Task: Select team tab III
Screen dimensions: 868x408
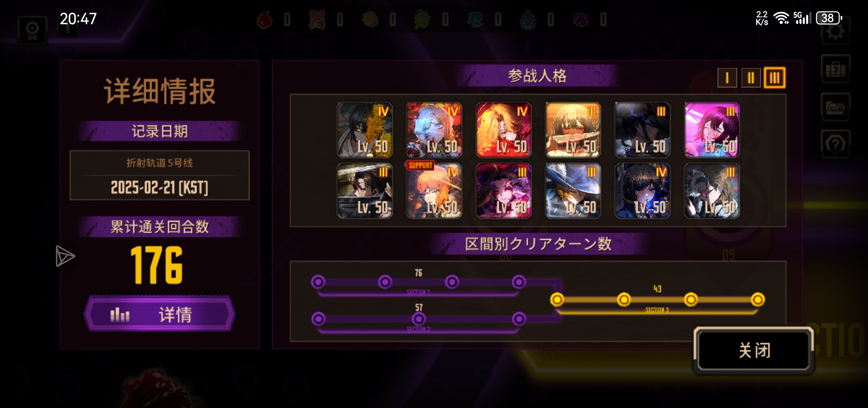Action: point(774,78)
